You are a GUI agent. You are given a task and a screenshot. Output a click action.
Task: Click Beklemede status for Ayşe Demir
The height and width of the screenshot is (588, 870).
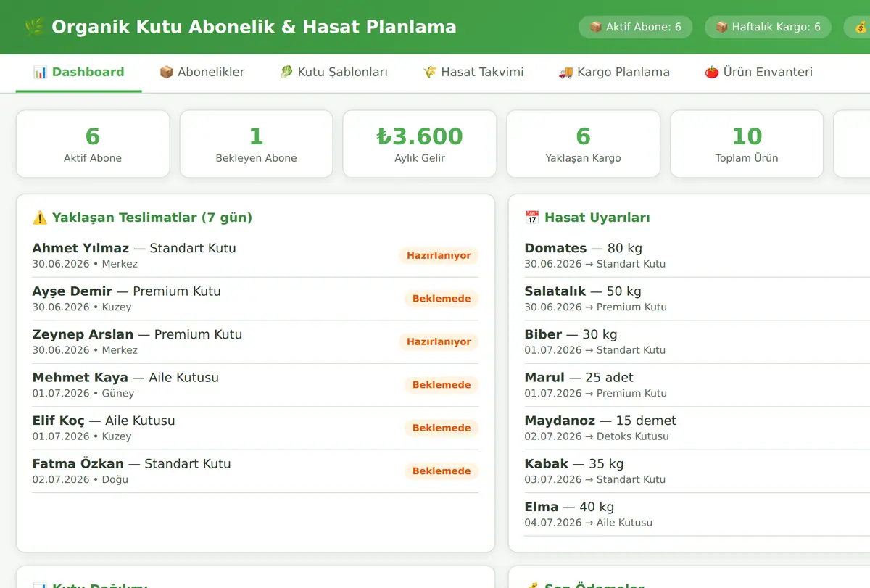(442, 299)
